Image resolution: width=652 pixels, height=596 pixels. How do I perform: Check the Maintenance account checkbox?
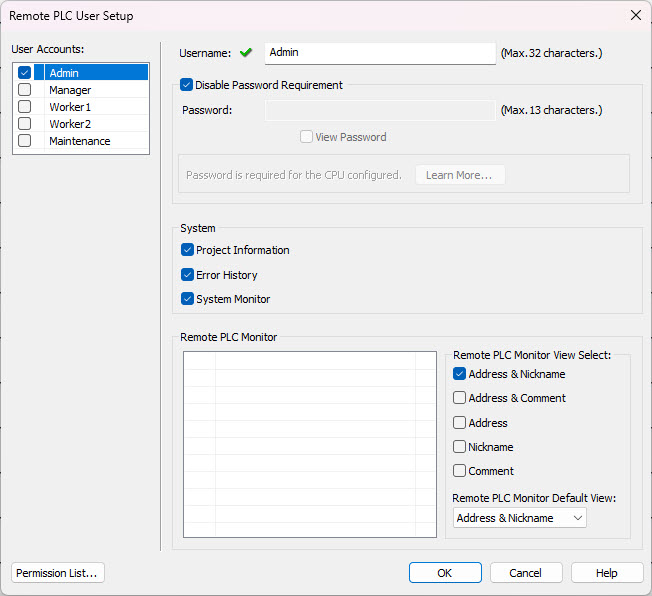click(x=25, y=141)
